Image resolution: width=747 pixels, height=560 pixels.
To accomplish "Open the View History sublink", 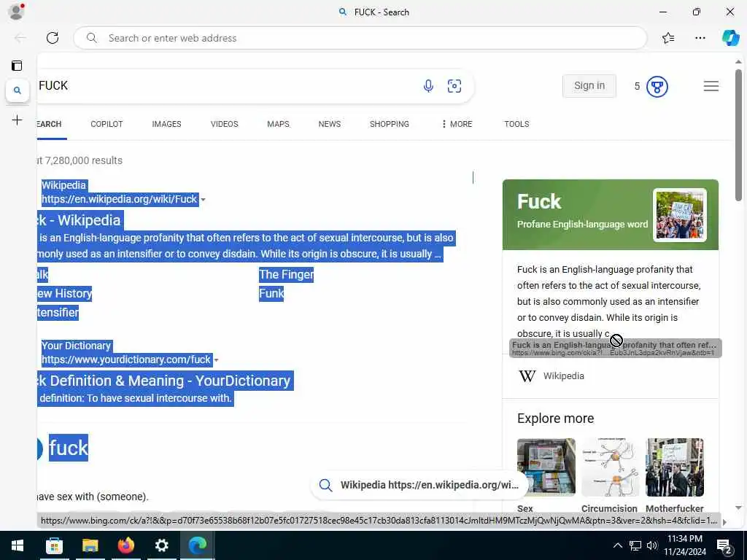I will (65, 294).
